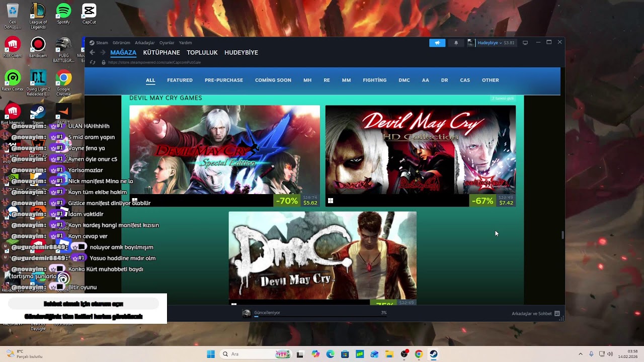Click the Güncelleniyor download progress bar
Viewport: 644px width, 362px height.
tap(320, 316)
